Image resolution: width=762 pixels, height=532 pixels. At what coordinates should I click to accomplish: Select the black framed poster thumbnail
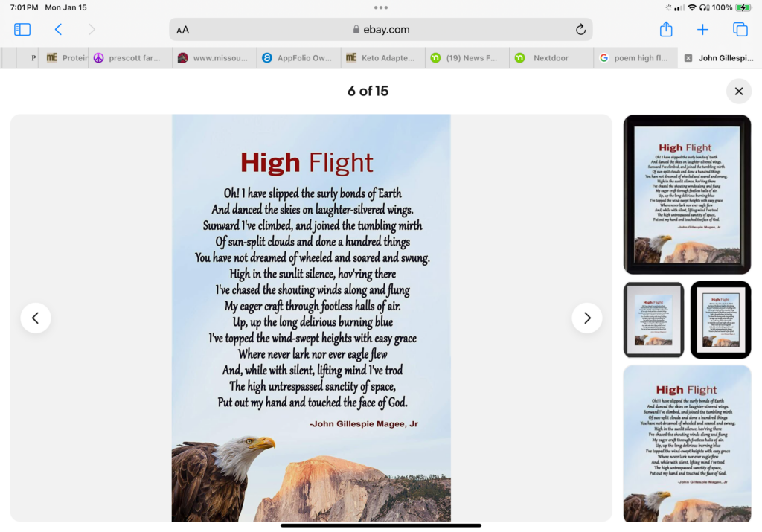687,194
